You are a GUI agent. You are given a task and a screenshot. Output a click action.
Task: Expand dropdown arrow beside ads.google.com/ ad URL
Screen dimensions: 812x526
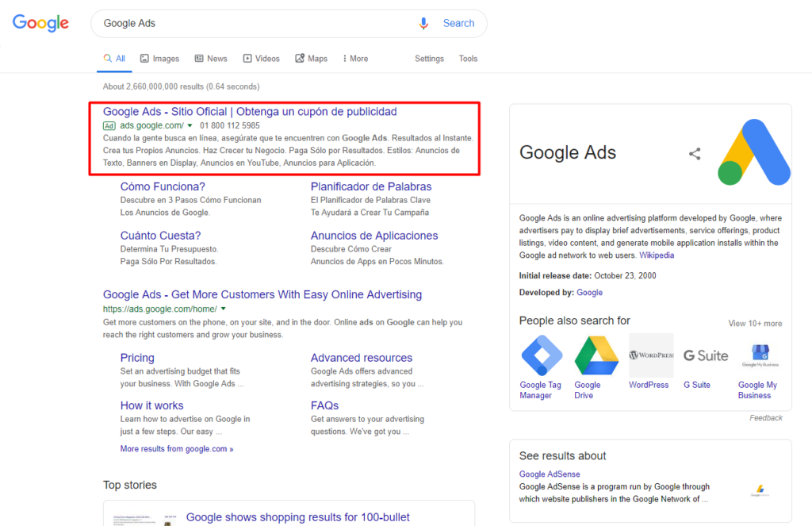point(190,125)
